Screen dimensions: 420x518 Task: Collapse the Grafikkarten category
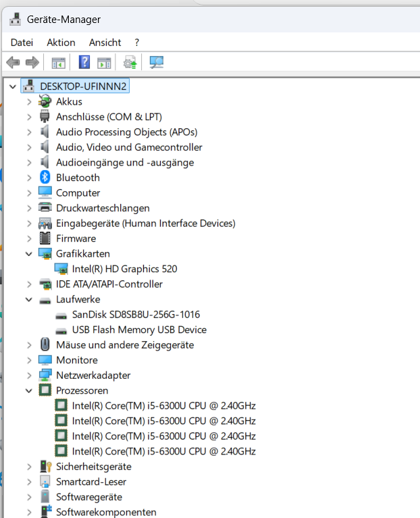point(29,254)
